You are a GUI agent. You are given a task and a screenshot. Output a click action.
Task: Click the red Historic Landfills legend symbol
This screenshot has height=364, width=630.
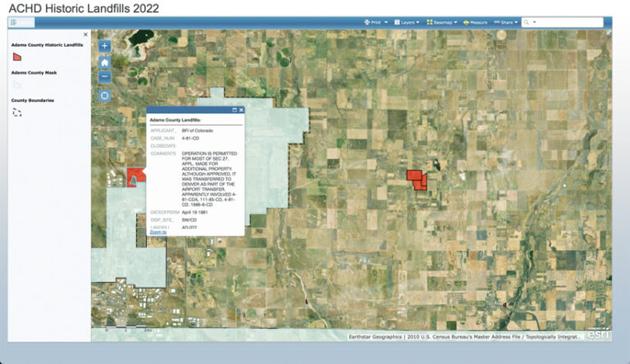point(17,57)
